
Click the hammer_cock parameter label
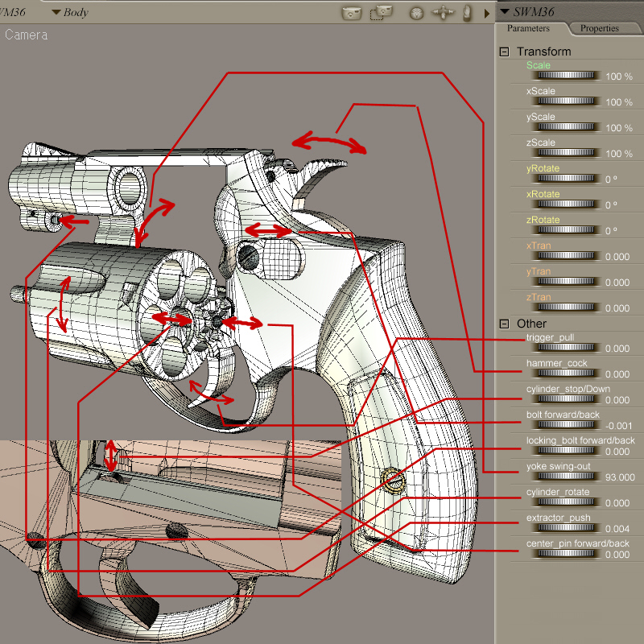[x=556, y=363]
